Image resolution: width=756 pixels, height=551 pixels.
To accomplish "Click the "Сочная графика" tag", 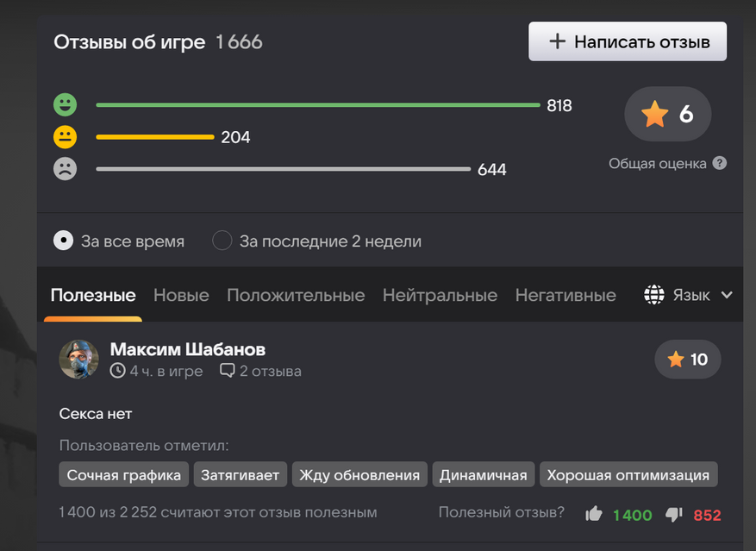I will [x=124, y=475].
